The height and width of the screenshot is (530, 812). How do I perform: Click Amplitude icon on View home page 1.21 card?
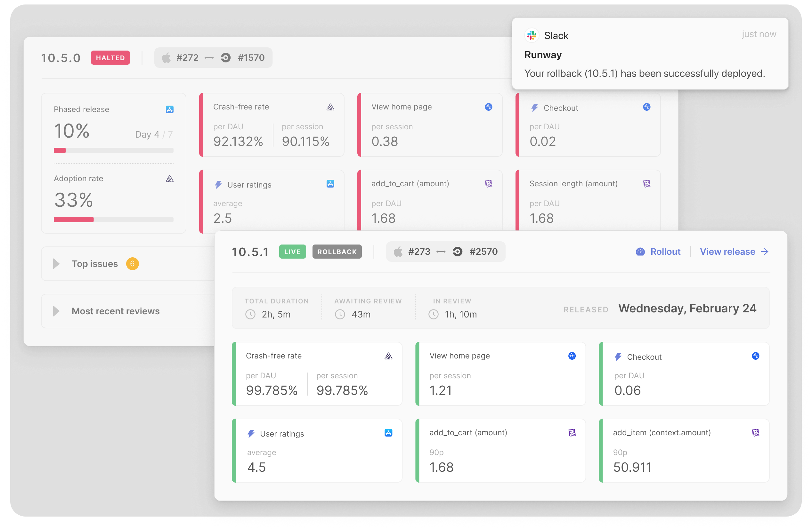pos(572,356)
